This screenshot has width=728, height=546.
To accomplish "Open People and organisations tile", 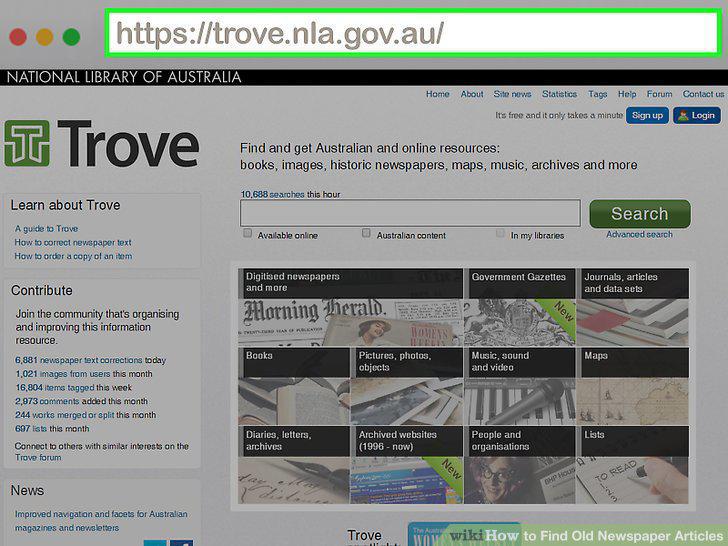I will coord(520,465).
